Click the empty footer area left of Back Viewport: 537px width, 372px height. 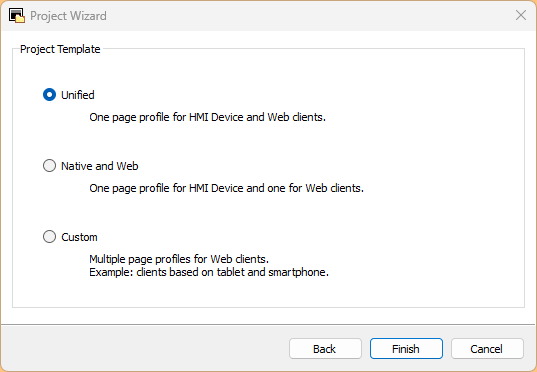pyautogui.click(x=144, y=349)
